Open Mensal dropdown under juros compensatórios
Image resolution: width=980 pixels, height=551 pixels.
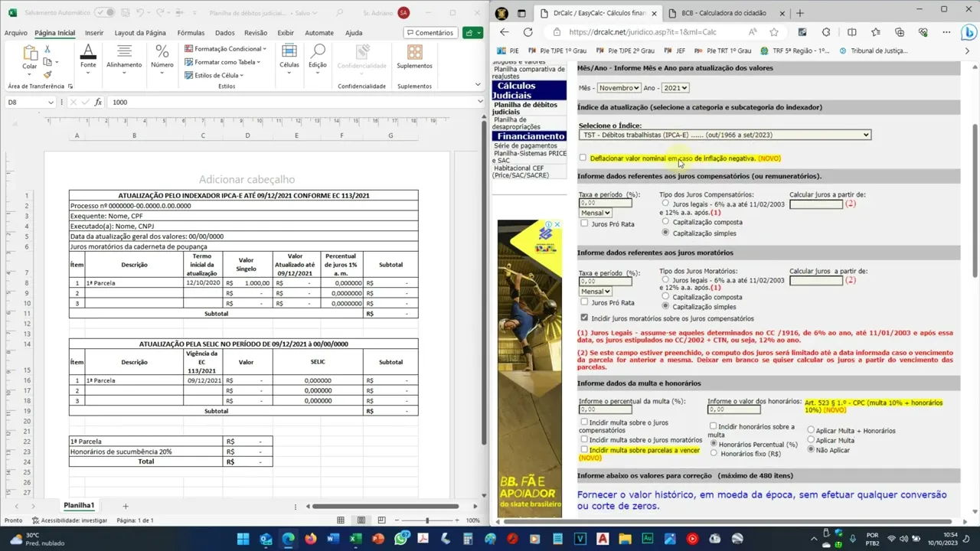[595, 213]
